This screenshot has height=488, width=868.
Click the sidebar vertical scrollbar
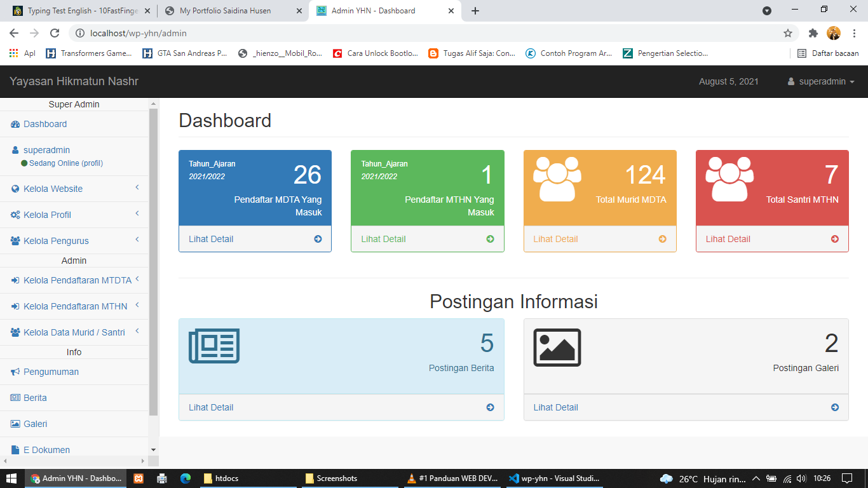pyautogui.click(x=153, y=261)
